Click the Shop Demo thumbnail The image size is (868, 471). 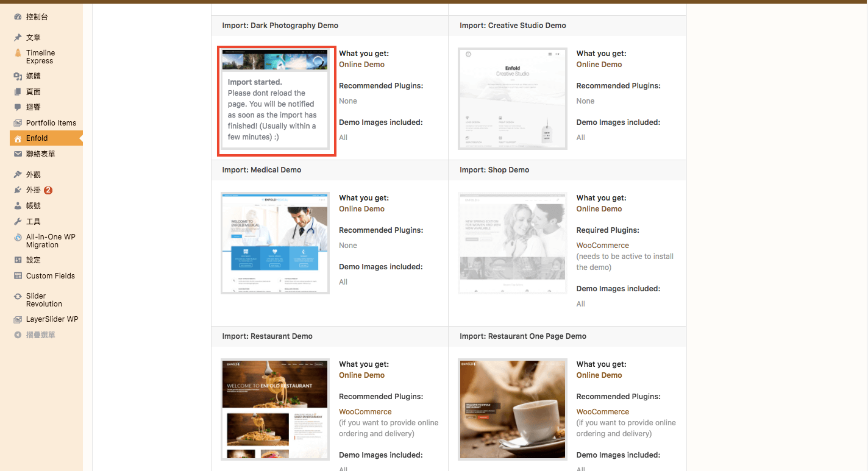512,243
